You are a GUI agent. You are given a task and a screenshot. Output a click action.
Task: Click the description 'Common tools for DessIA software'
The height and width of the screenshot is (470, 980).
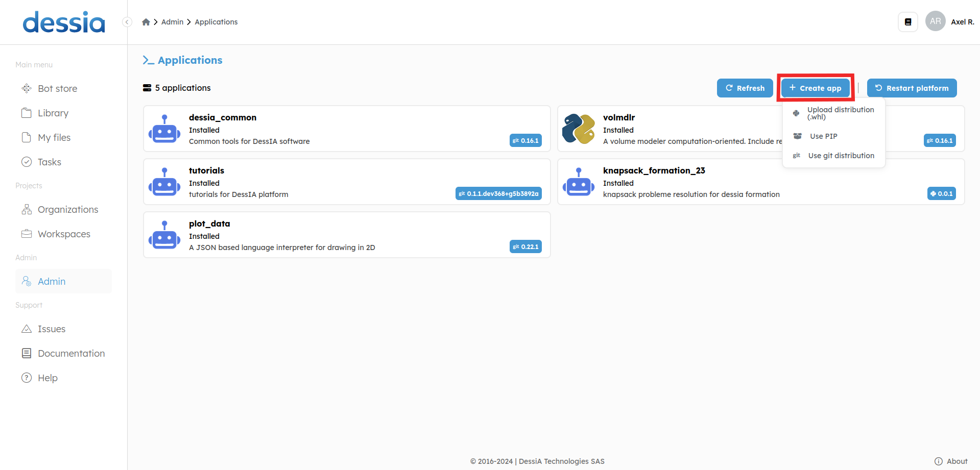249,141
